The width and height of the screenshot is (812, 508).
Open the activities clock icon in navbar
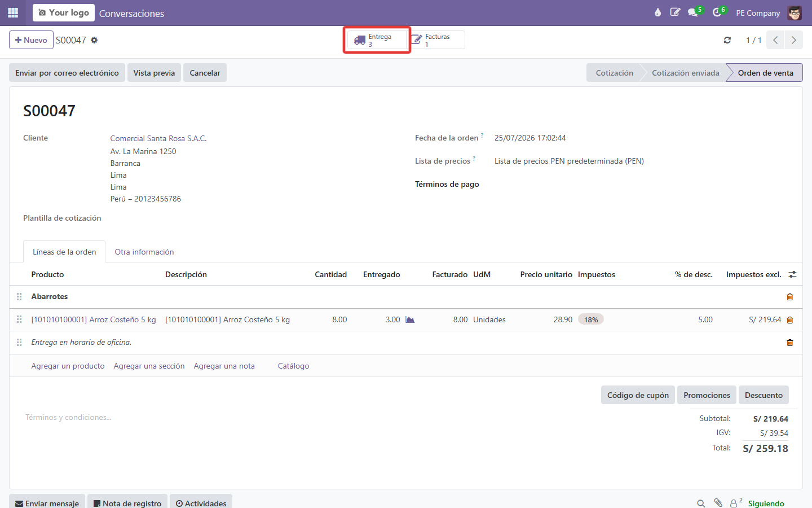pos(717,12)
